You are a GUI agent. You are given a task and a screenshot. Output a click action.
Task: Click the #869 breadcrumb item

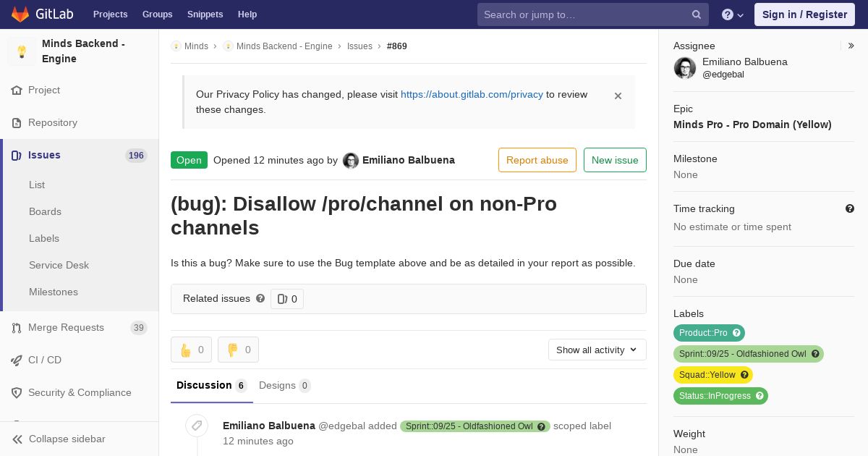[397, 46]
